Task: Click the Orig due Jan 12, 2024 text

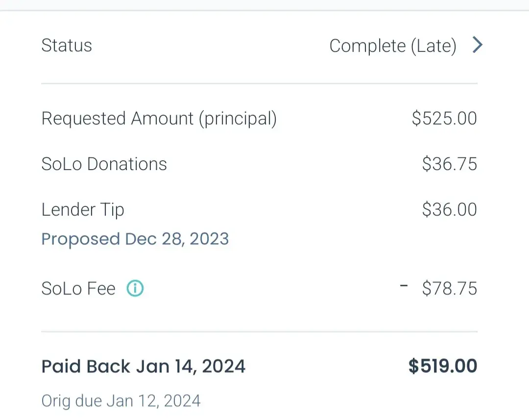Action: click(x=121, y=401)
